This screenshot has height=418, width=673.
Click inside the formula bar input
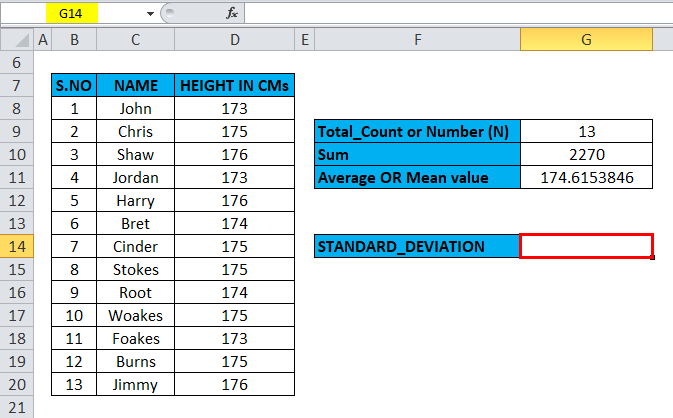458,13
